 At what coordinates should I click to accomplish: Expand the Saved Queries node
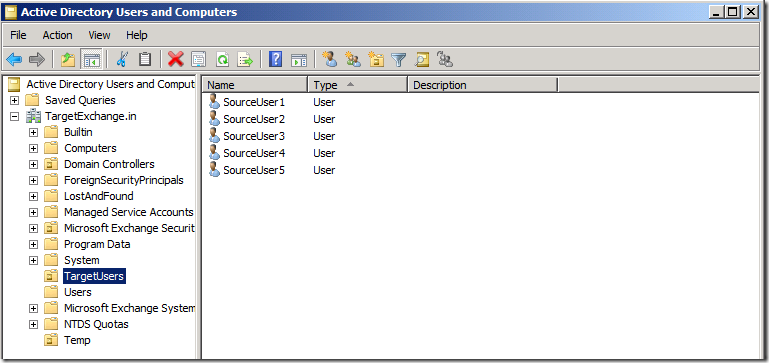pos(14,101)
